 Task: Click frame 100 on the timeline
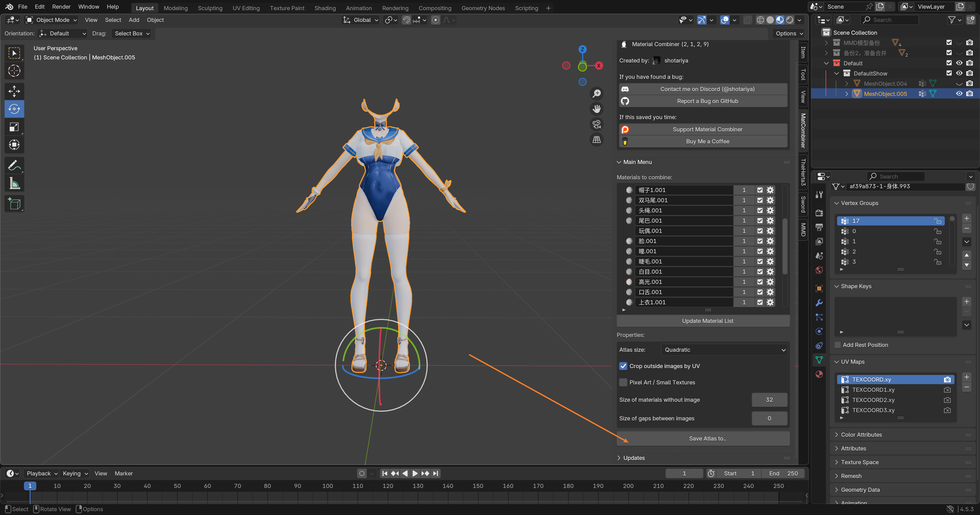click(327, 486)
